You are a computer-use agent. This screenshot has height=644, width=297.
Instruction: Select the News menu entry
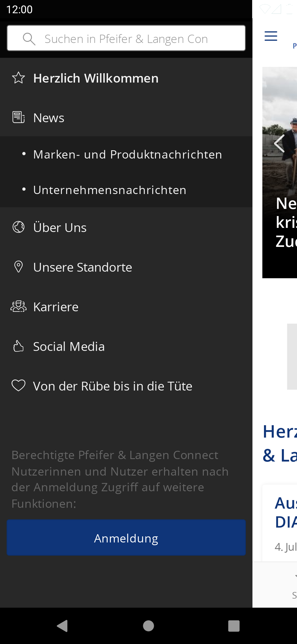tap(126, 118)
